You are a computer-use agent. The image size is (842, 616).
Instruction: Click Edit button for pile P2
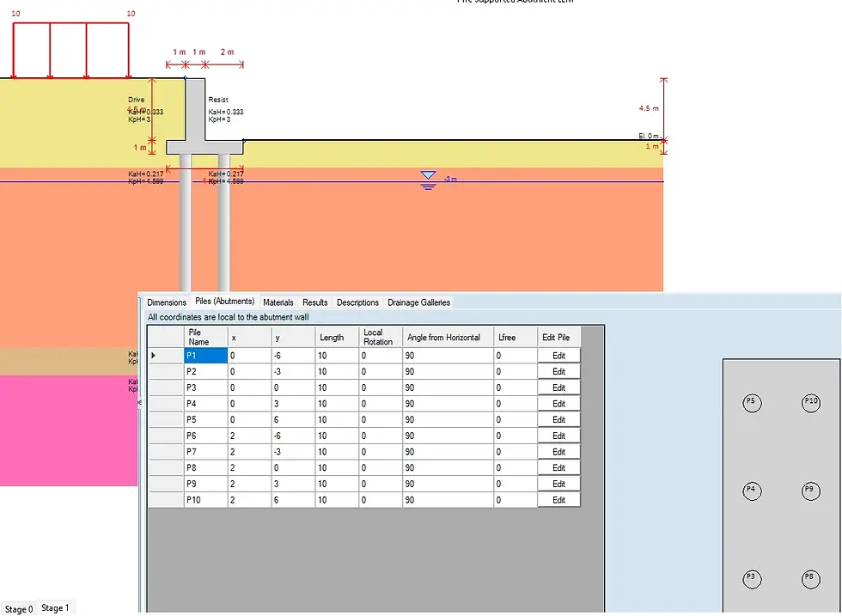tap(559, 372)
